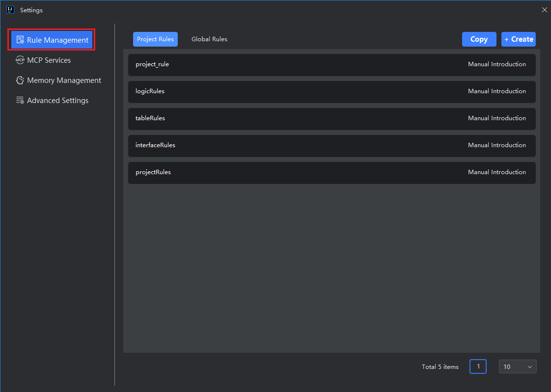Click the plus icon on Create button

point(507,40)
